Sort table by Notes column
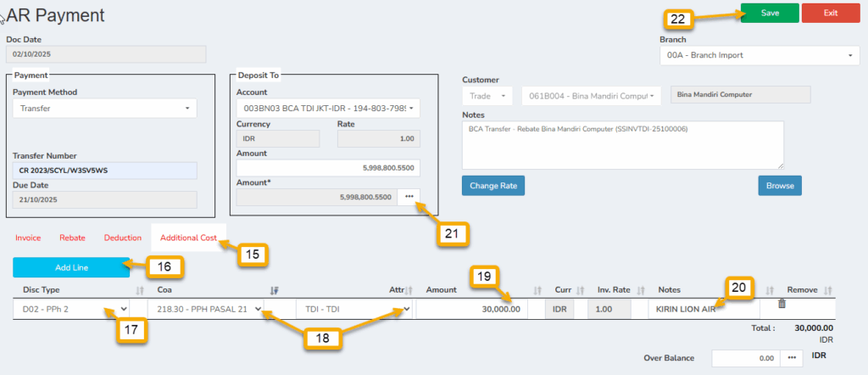This screenshot has height=375, width=868. click(770, 290)
